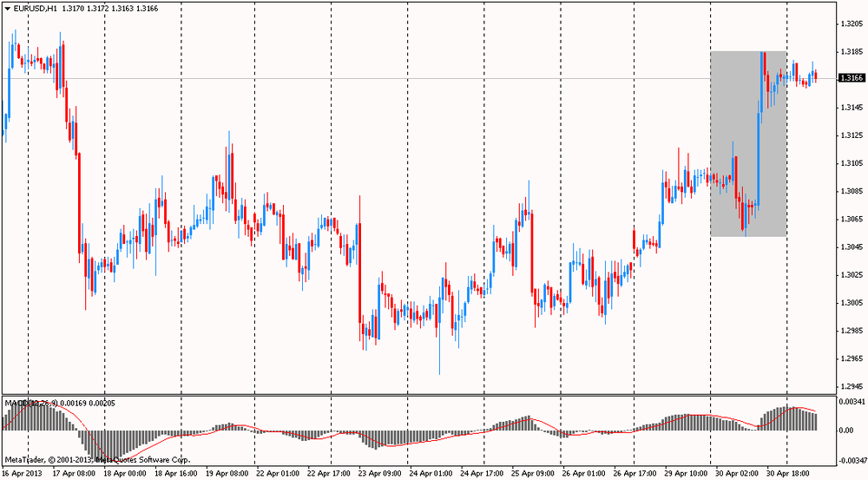Click the 1.2945 price scale label
Screen dimensions: 868x480
point(851,386)
